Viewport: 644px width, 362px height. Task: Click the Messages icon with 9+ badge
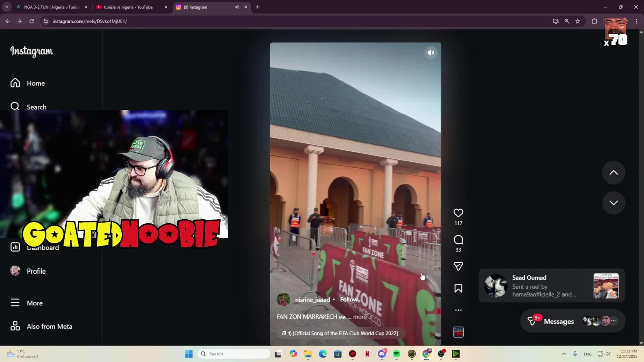[532, 321]
